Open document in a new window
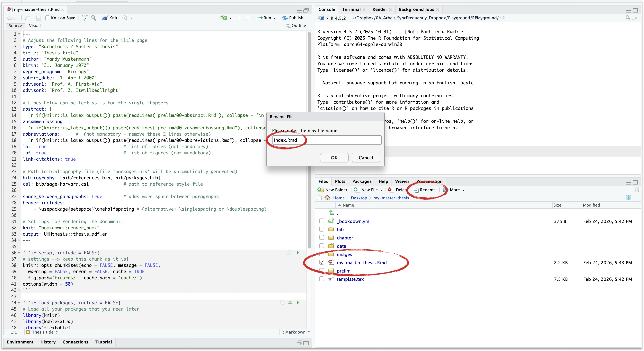 [x=28, y=18]
